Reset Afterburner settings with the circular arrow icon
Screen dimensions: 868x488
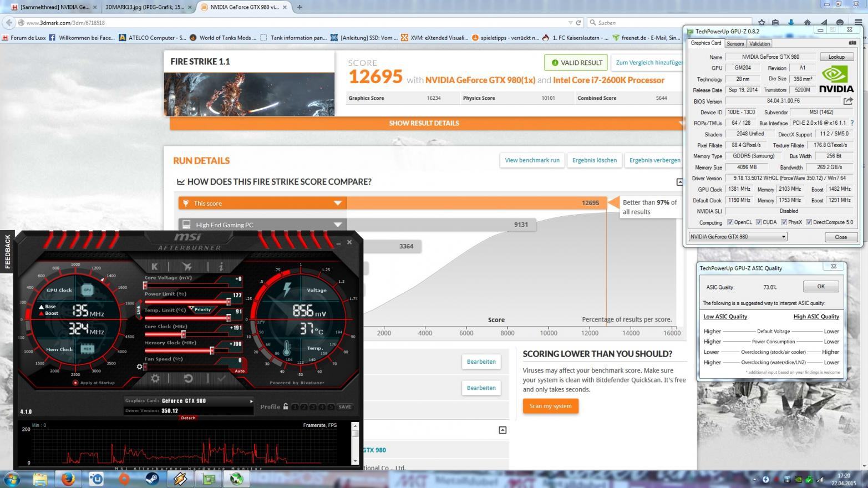pos(188,378)
